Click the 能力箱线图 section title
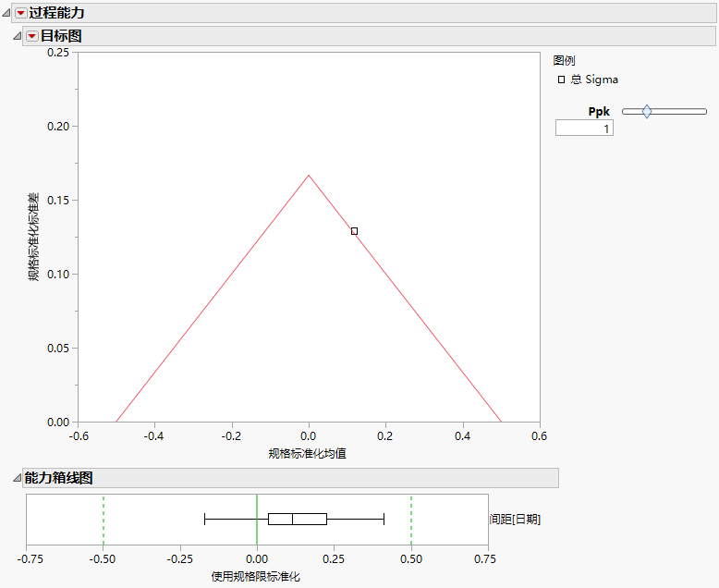The image size is (719, 588). [59, 478]
